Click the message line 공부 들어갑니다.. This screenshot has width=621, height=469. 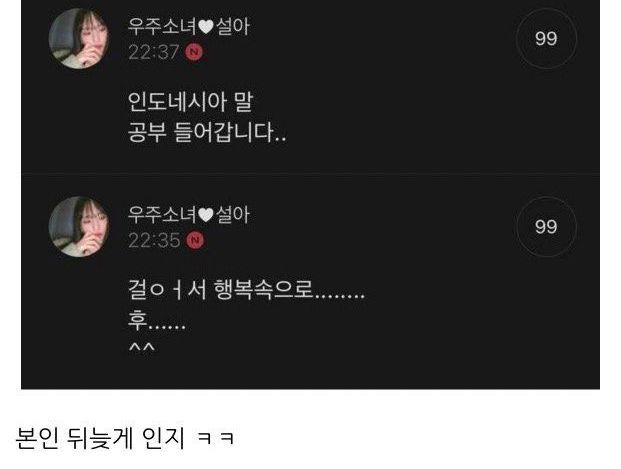pos(207,132)
